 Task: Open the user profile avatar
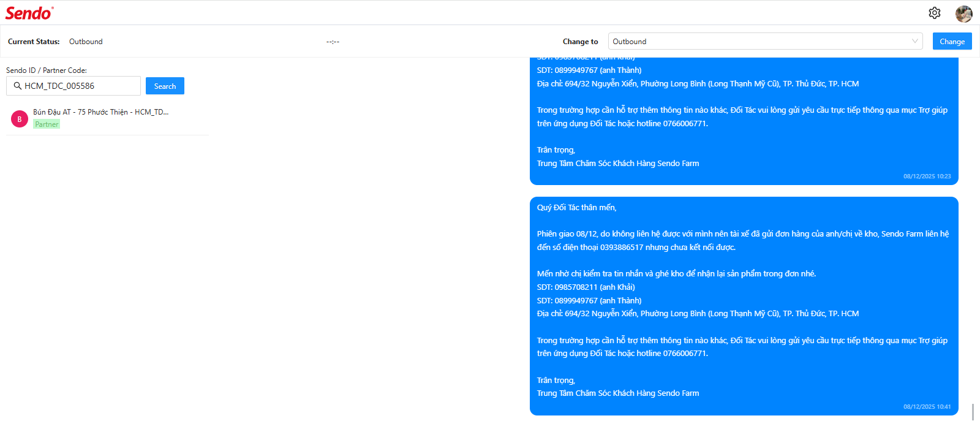(963, 13)
